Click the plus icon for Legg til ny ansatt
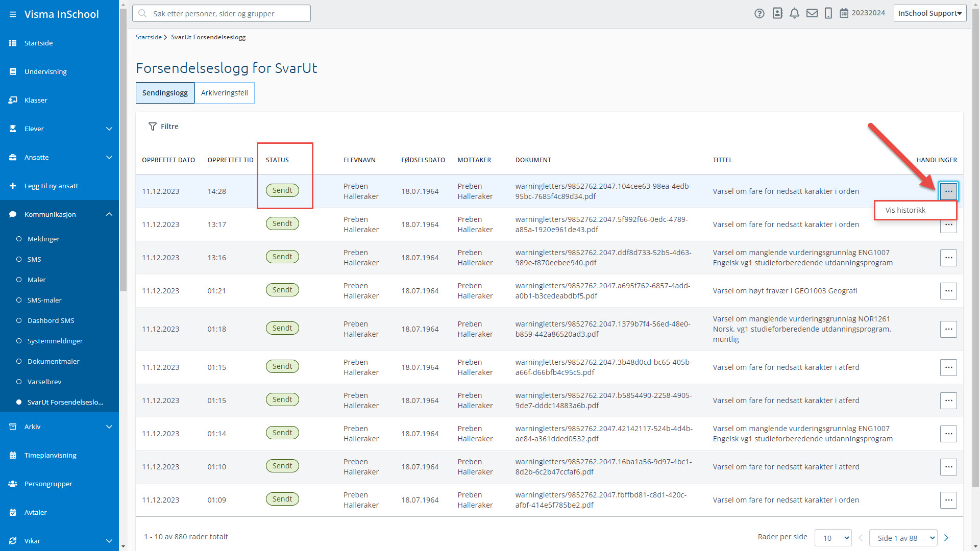This screenshot has width=980, height=551. coord(13,186)
